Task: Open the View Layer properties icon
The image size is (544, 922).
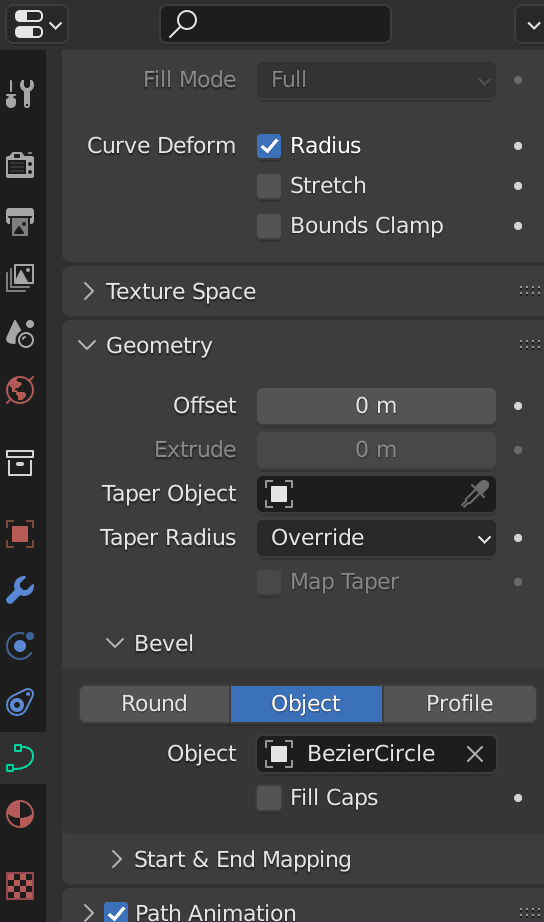Action: click(x=20, y=278)
